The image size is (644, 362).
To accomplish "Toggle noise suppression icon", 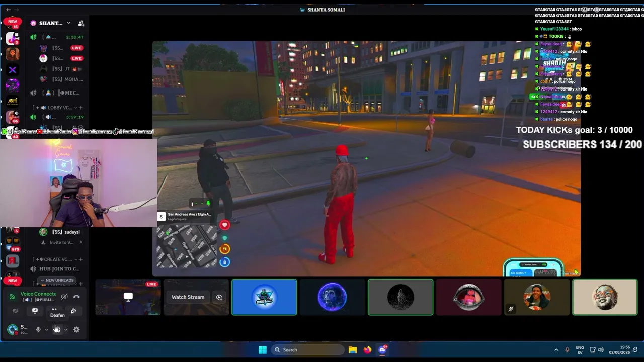I will pyautogui.click(x=64, y=297).
